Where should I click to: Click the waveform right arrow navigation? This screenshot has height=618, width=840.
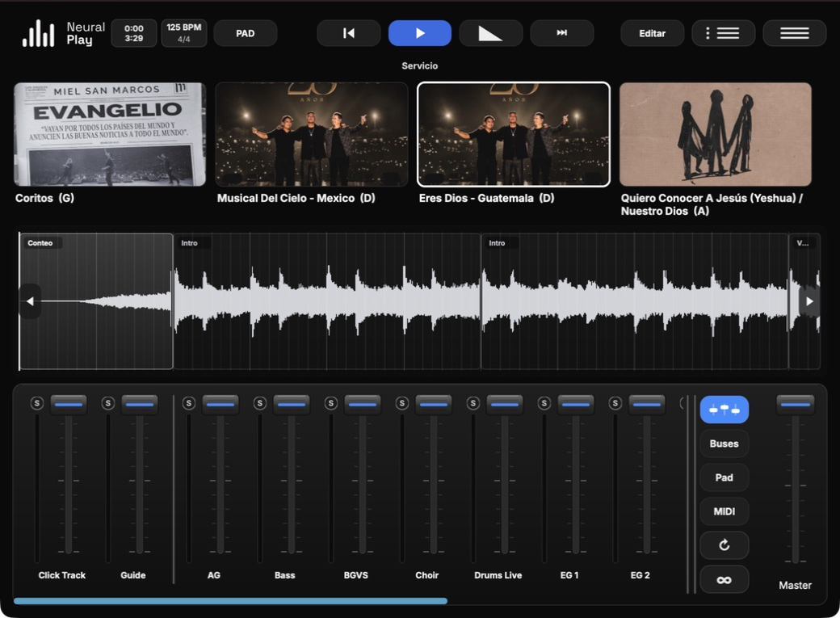pyautogui.click(x=809, y=301)
